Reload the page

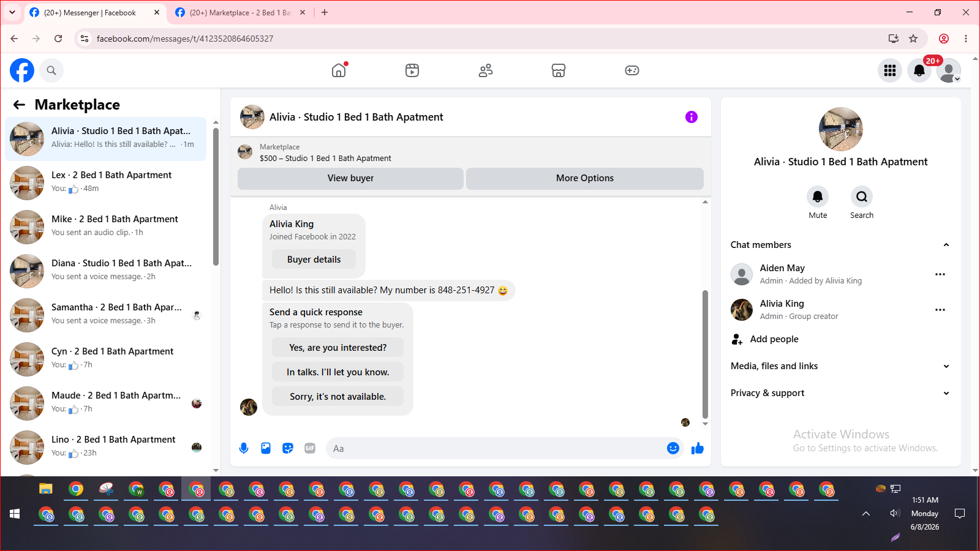click(58, 39)
